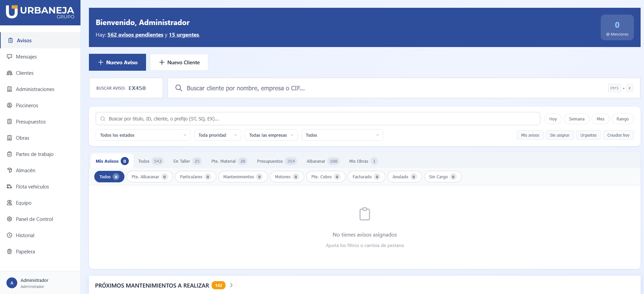Toggle the Creados hoy quick filter
This screenshot has height=294, width=644.
point(618,135)
